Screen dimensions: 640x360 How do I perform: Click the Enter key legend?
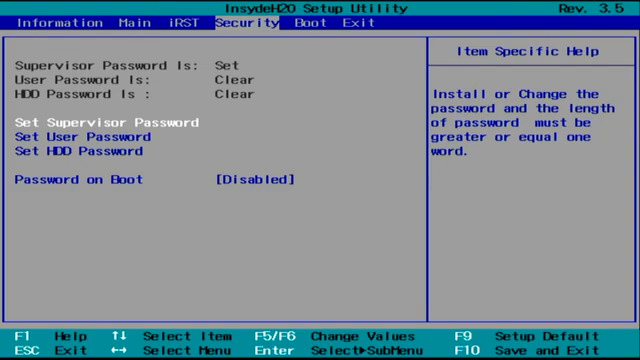click(x=274, y=351)
